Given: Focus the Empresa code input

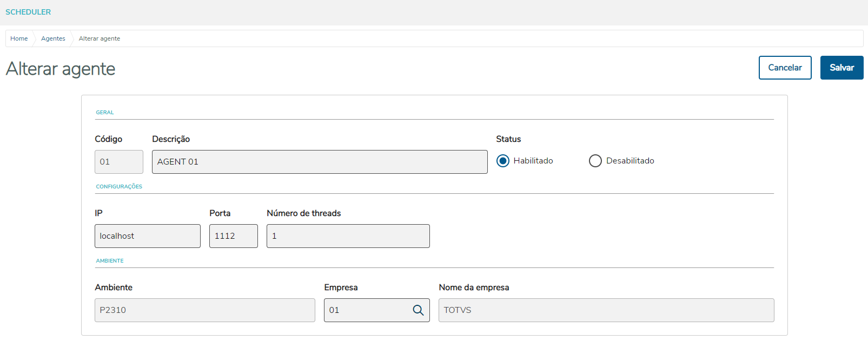Looking at the screenshot, I should point(367,310).
